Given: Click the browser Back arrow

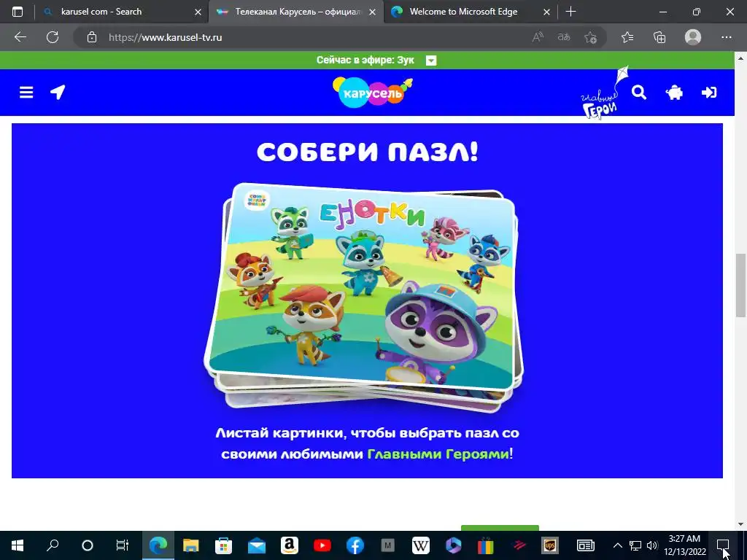Looking at the screenshot, I should [x=20, y=37].
